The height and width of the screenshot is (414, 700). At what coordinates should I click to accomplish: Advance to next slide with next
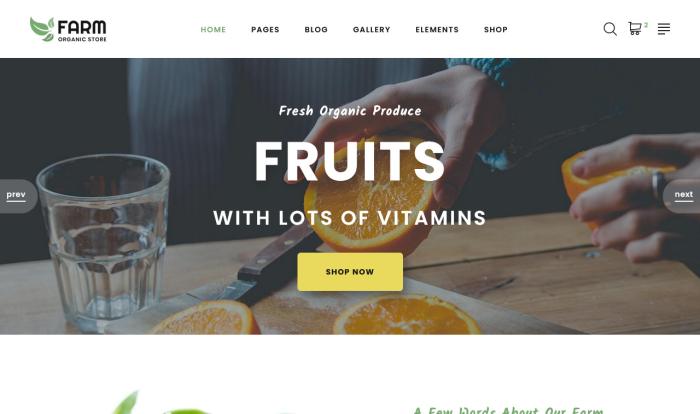[683, 196]
